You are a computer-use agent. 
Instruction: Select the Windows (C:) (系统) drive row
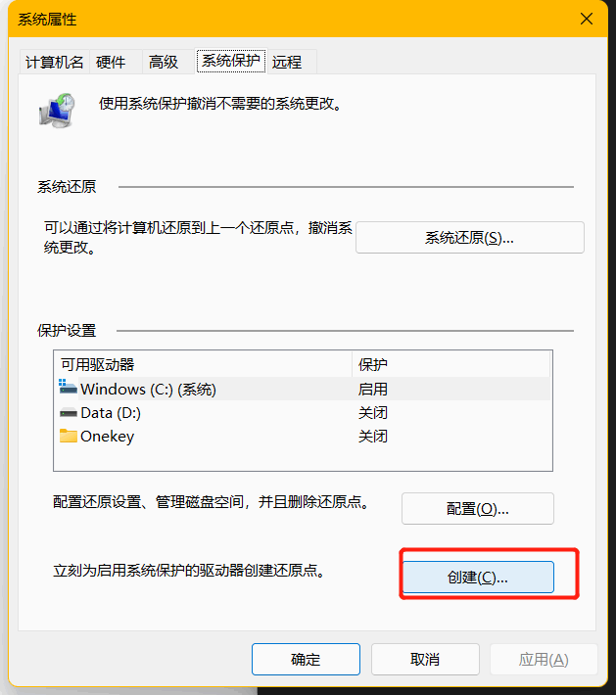click(x=303, y=390)
